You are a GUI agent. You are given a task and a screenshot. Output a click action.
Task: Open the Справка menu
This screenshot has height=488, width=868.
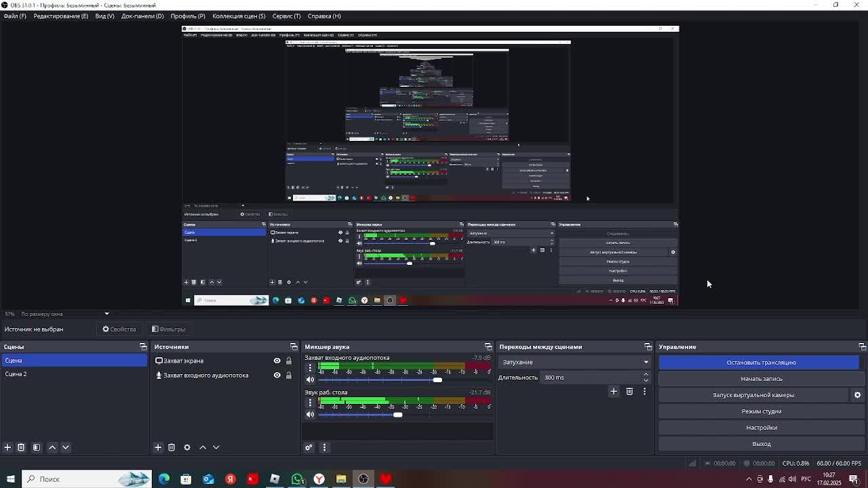(x=324, y=16)
